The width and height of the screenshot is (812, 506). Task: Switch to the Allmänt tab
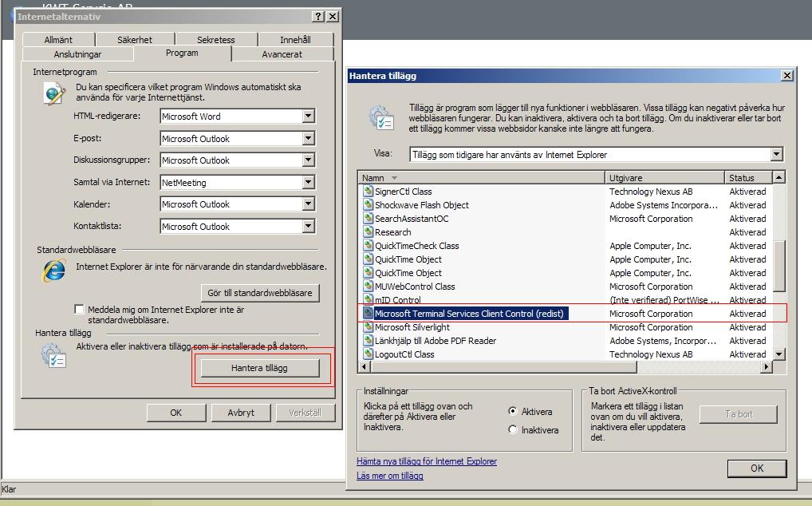point(58,40)
